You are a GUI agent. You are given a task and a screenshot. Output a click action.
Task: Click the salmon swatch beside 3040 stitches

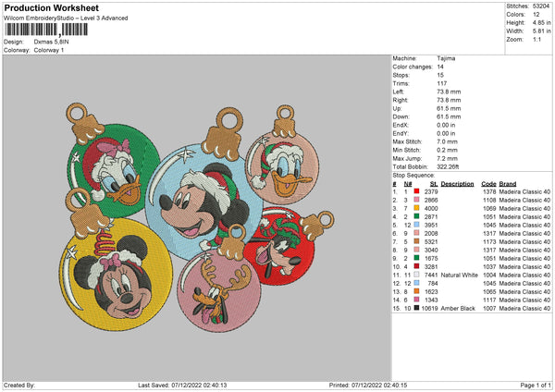416,250
